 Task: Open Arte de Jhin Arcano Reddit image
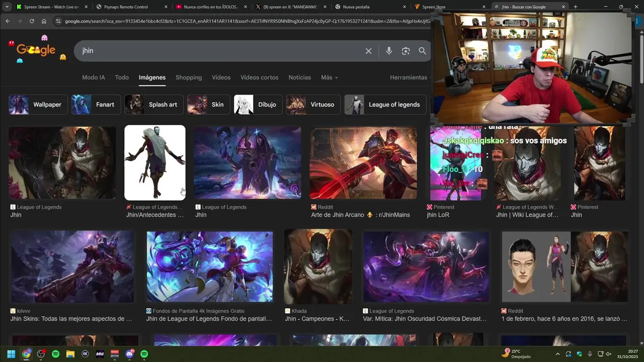tap(363, 162)
